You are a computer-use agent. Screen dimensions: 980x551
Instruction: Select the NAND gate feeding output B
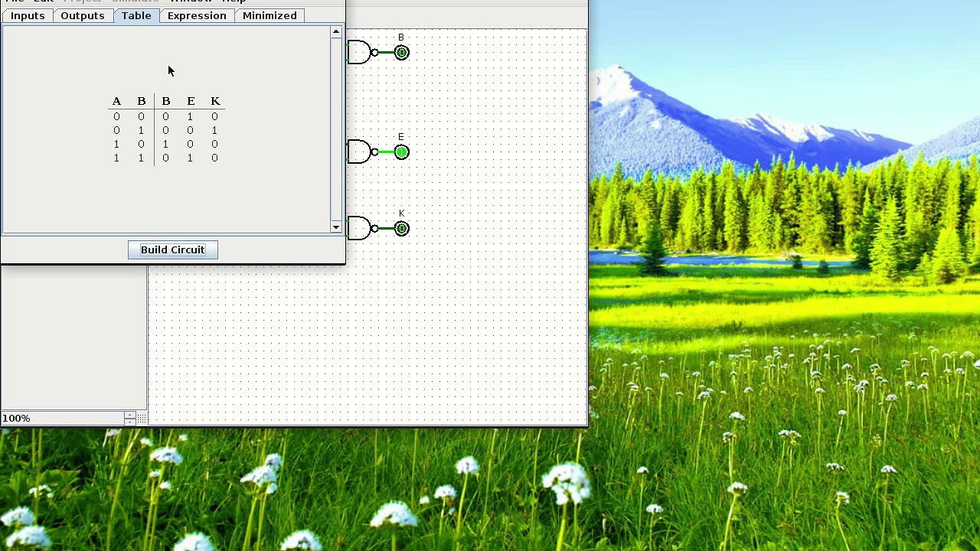pos(361,52)
